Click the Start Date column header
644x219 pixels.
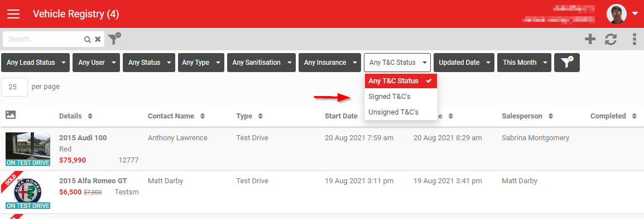341,116
